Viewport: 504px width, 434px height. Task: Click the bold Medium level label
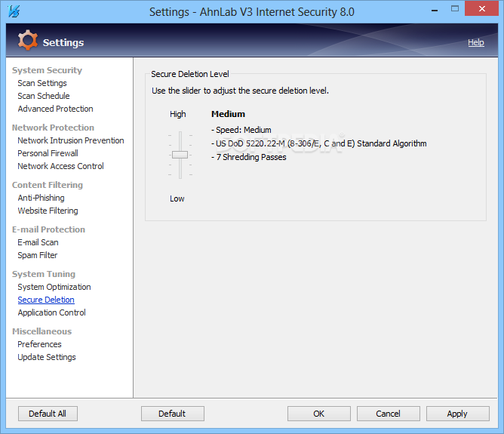[228, 114]
